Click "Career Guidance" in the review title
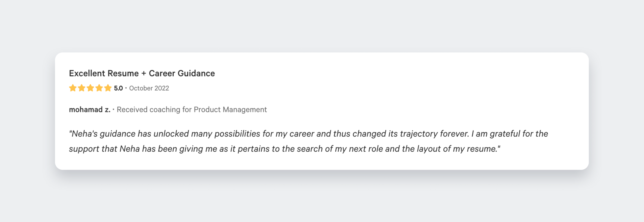Image resolution: width=644 pixels, height=222 pixels. [x=182, y=73]
